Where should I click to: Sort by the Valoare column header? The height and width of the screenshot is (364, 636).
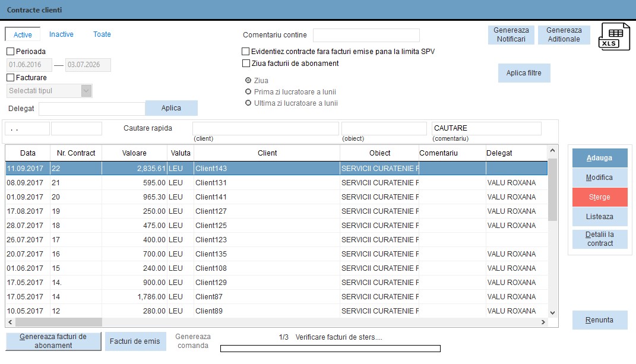coord(134,153)
